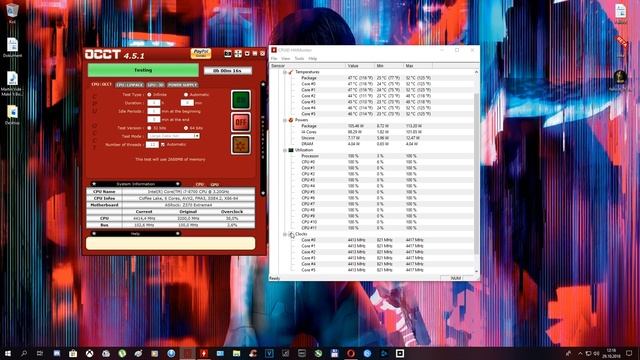Select the 32 bits test version
This screenshot has height=360, width=640.
pyautogui.click(x=149, y=128)
